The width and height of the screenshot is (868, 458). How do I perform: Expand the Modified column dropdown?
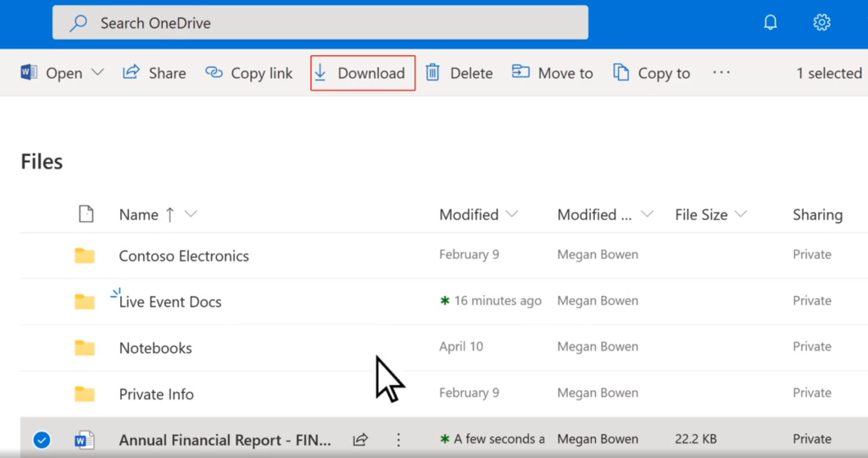[x=513, y=215]
